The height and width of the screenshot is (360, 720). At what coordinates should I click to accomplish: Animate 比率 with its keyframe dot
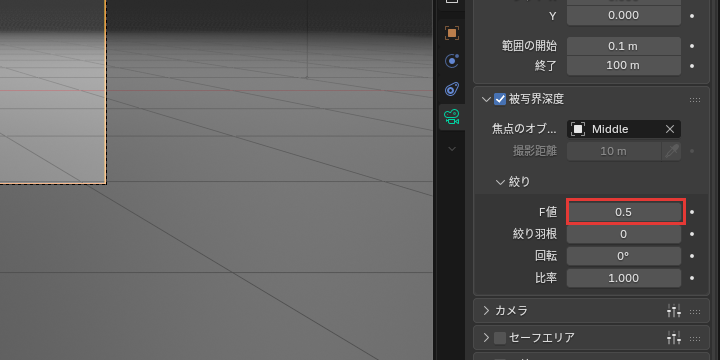pos(692,278)
